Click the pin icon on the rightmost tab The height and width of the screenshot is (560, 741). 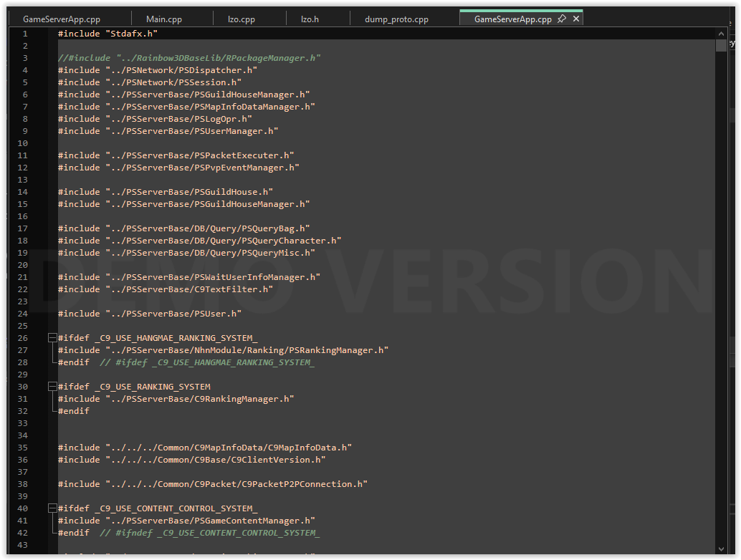(x=563, y=19)
